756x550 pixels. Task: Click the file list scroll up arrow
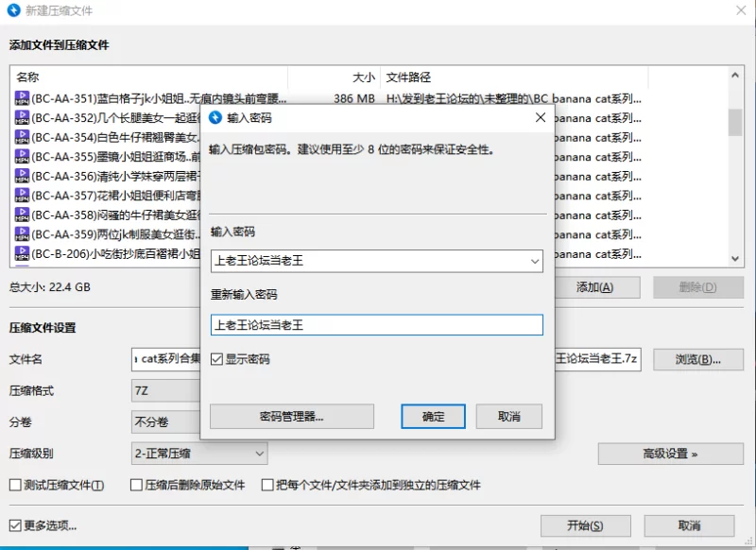point(735,76)
